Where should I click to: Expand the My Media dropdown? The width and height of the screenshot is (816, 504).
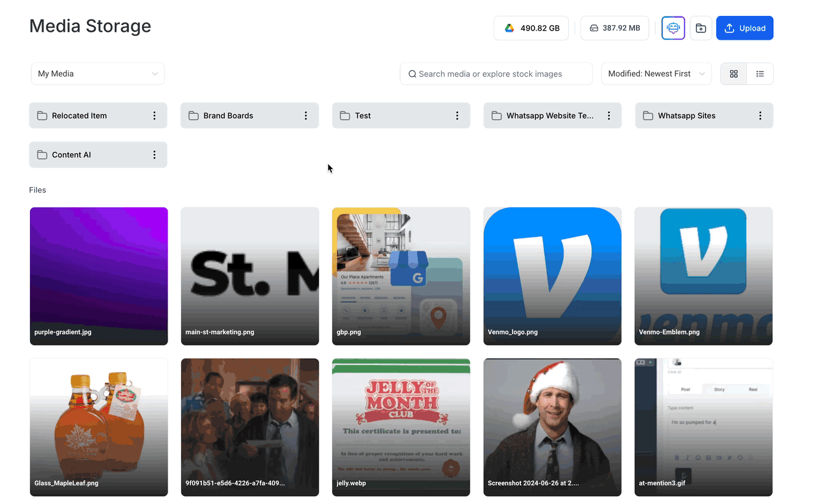[98, 73]
